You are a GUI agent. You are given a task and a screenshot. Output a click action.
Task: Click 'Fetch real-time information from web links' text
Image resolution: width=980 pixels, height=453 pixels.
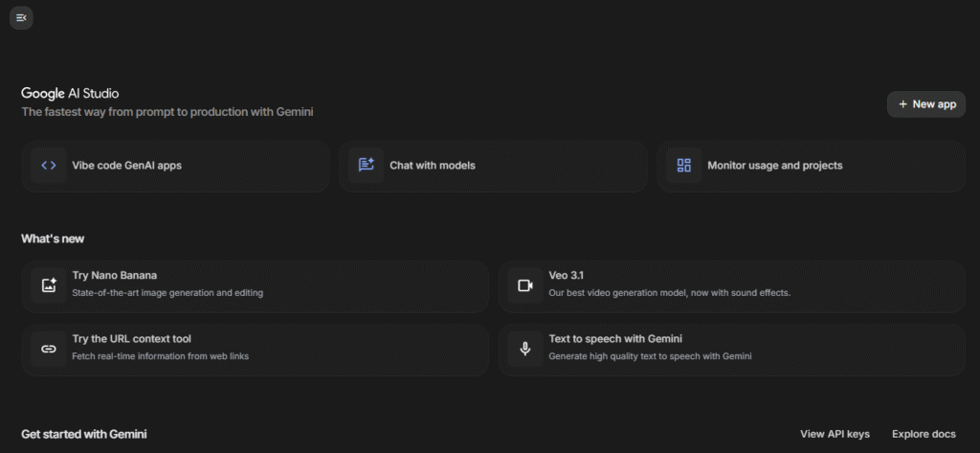[x=161, y=356]
